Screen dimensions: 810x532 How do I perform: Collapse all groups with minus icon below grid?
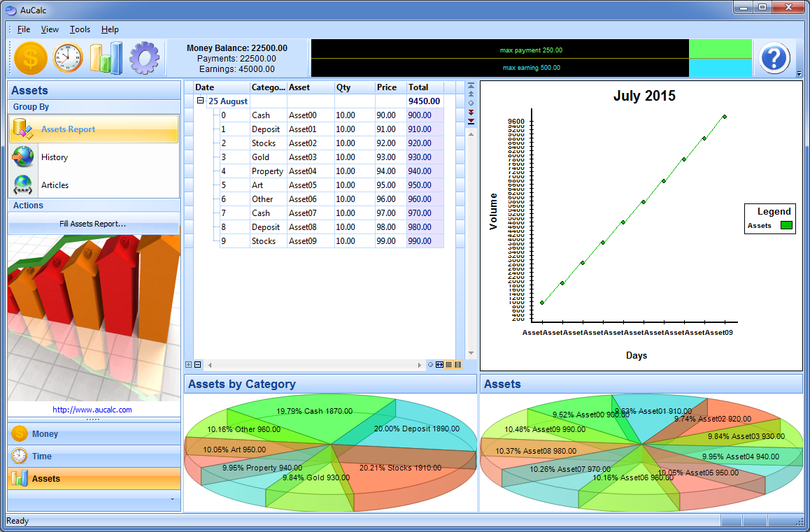(x=197, y=365)
